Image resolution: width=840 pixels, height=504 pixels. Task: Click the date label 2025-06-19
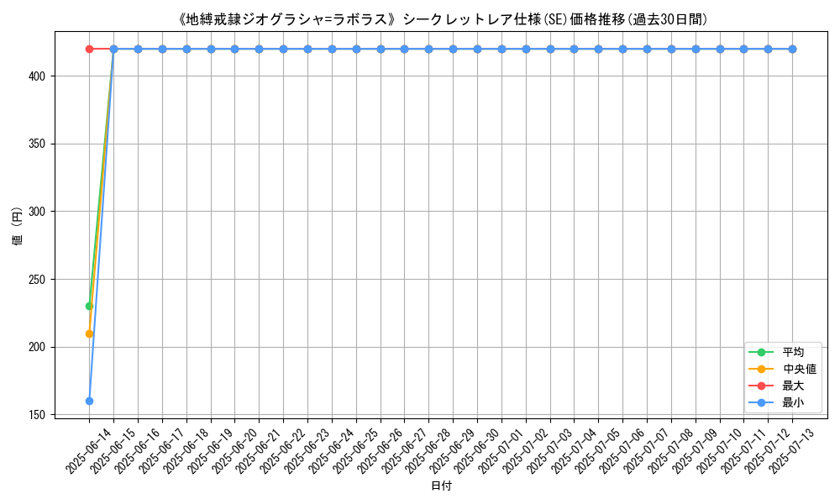pos(209,452)
